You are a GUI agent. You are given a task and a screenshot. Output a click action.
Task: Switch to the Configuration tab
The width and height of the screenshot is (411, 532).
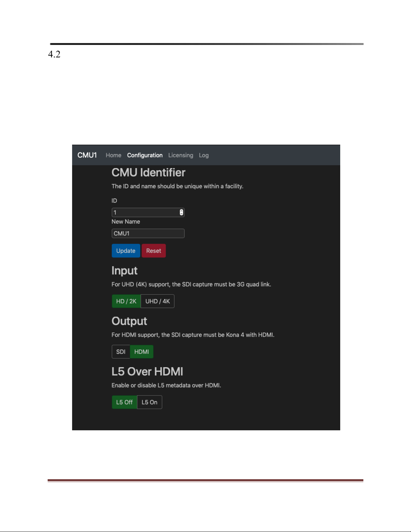(145, 155)
